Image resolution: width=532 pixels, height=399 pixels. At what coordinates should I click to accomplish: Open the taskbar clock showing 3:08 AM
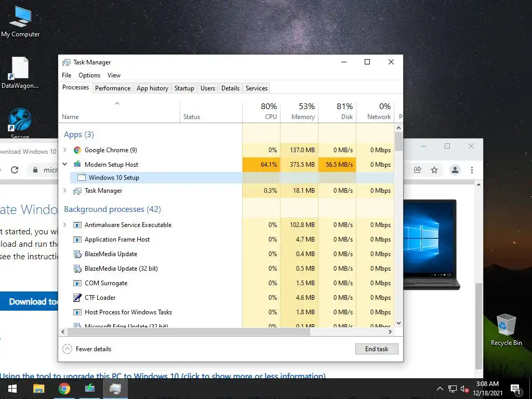click(x=487, y=389)
